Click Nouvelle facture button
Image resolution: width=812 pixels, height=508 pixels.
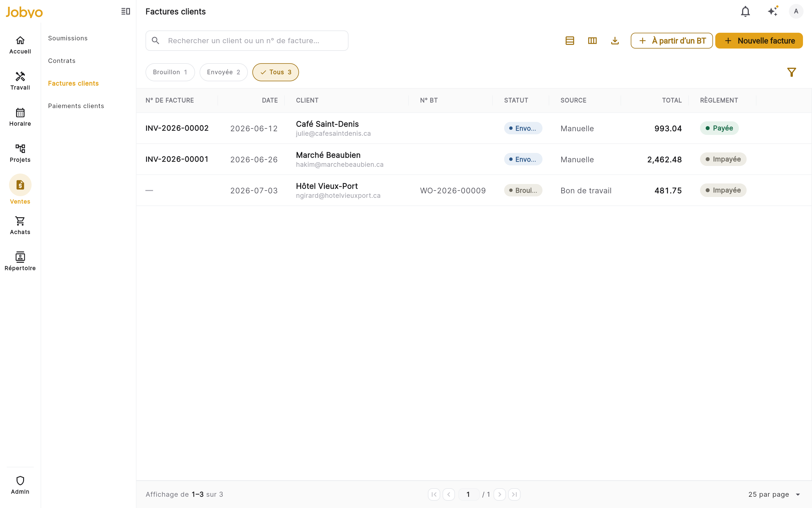point(759,41)
